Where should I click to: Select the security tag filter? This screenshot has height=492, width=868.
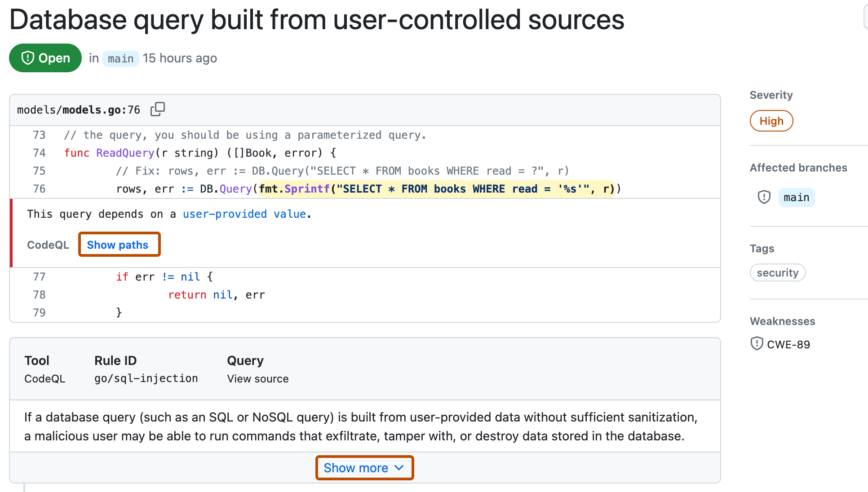click(x=778, y=272)
